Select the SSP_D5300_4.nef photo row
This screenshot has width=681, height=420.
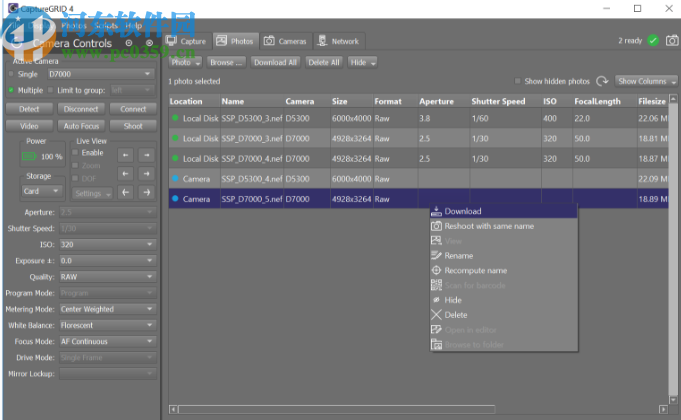(251, 178)
